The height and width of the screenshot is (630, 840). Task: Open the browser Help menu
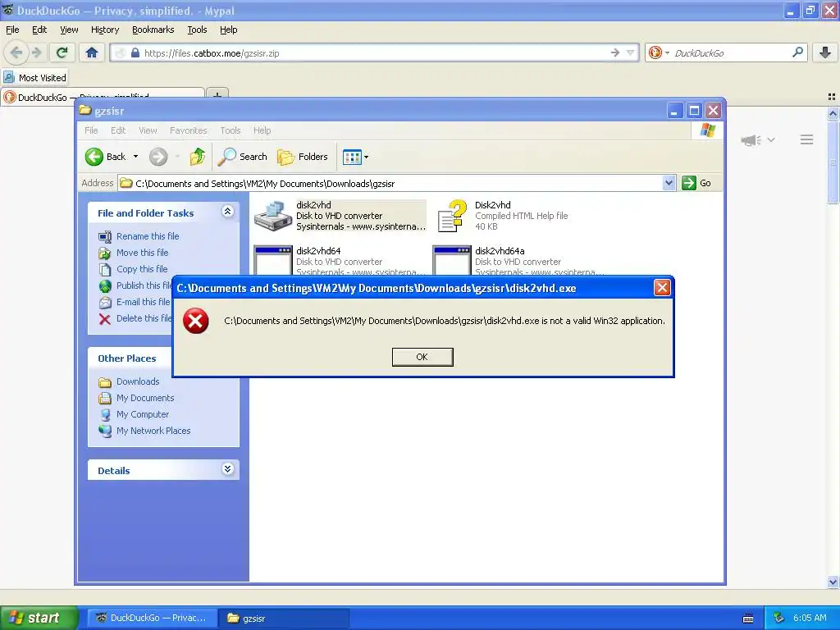(228, 30)
